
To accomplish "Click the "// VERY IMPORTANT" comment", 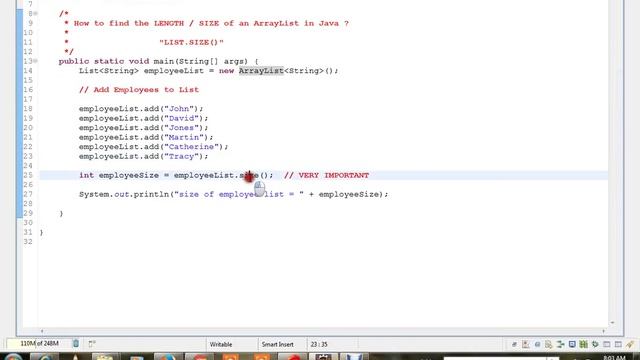I will [x=326, y=176].
